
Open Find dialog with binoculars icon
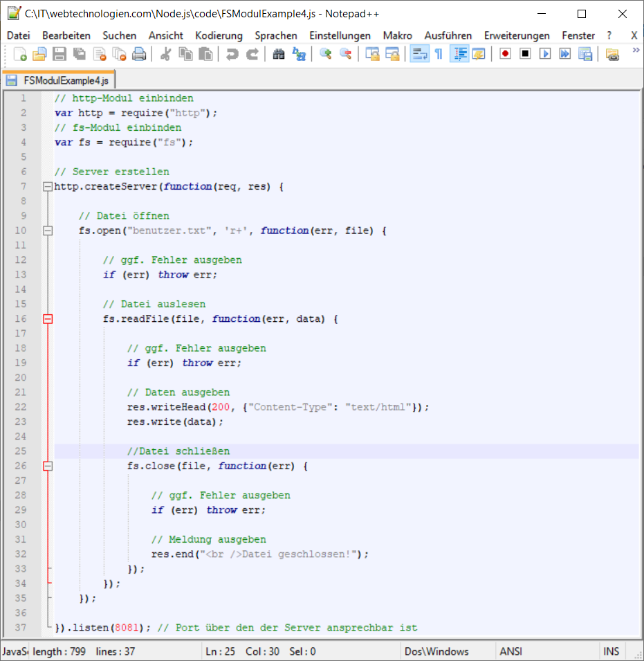[278, 54]
